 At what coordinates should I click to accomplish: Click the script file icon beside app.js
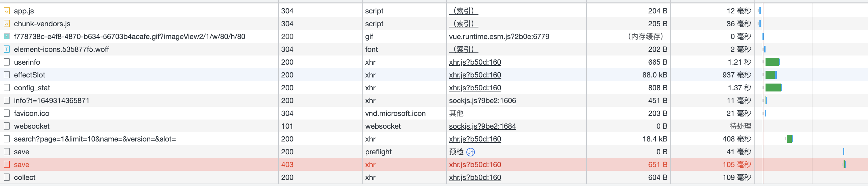tap(7, 11)
